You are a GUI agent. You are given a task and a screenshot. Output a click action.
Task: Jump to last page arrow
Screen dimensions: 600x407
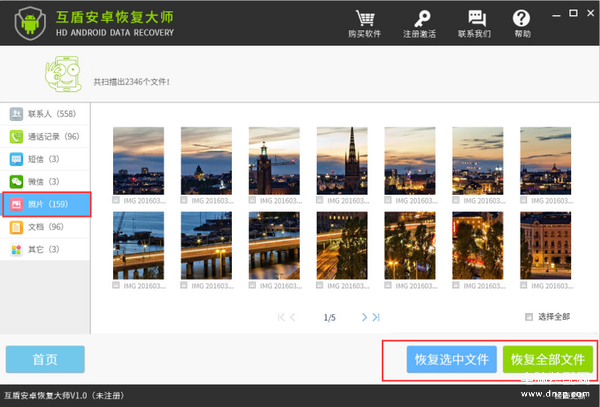point(376,317)
